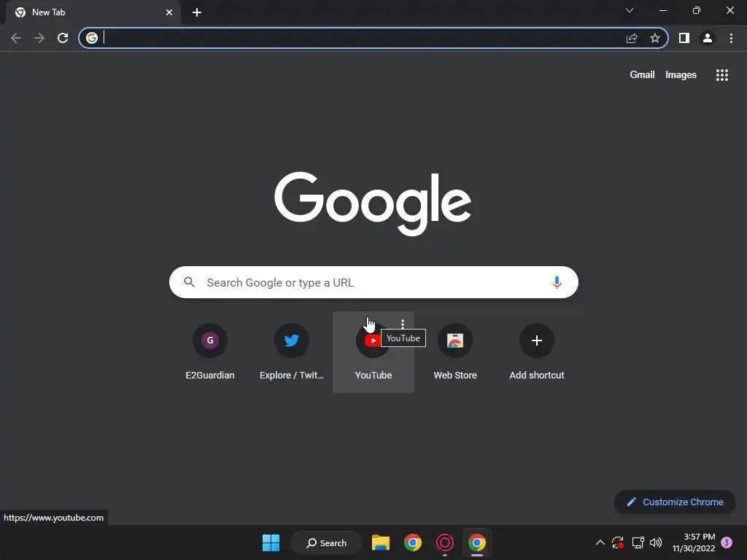Viewport: 747px width, 560px height.
Task: Open the profile avatar menu
Action: [x=708, y=38]
